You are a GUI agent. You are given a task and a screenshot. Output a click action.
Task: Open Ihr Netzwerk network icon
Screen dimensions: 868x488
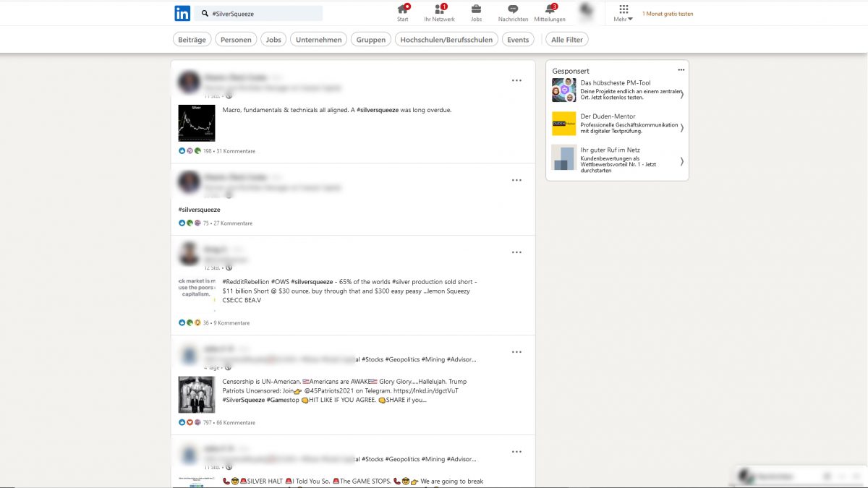[x=438, y=9]
